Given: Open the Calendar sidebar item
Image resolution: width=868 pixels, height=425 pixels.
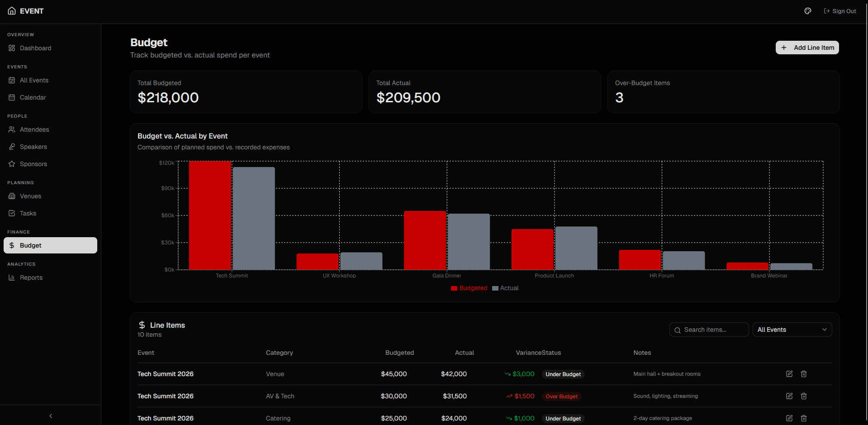Looking at the screenshot, I should 50,97.
